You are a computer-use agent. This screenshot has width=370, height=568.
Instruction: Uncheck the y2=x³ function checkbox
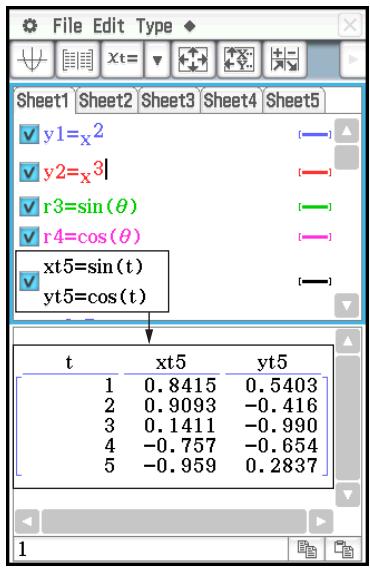(x=29, y=172)
